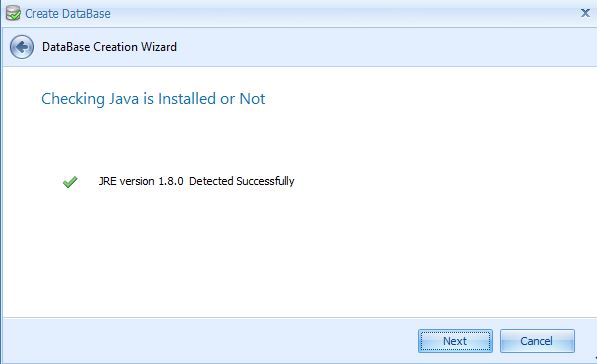Click the 'Create DataBase' window title text
The image size is (597, 364).
tap(68, 14)
